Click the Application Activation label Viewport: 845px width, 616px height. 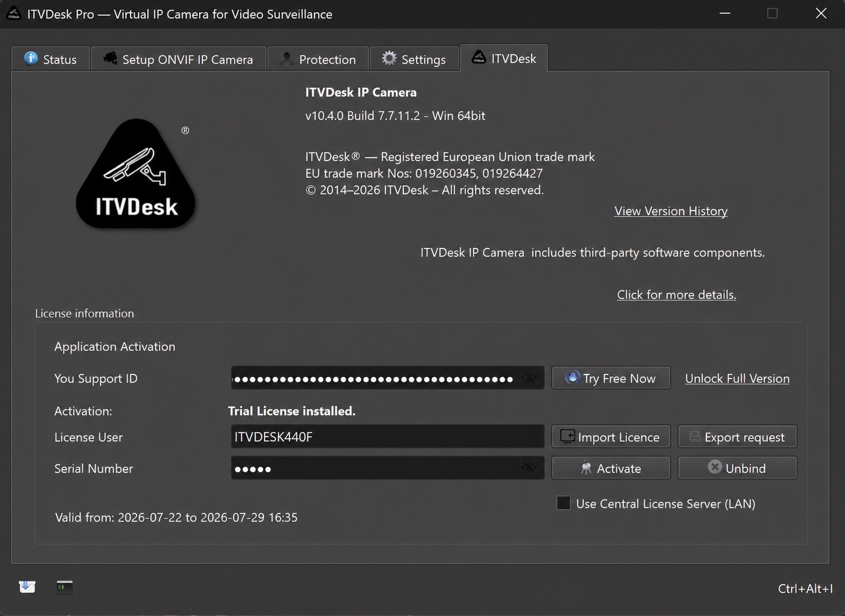pos(114,346)
